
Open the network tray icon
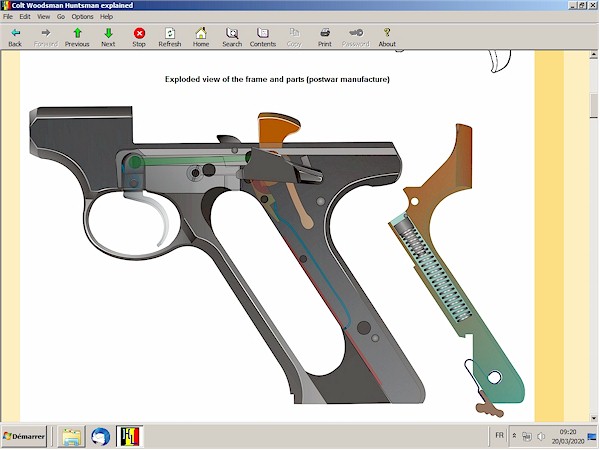point(527,436)
